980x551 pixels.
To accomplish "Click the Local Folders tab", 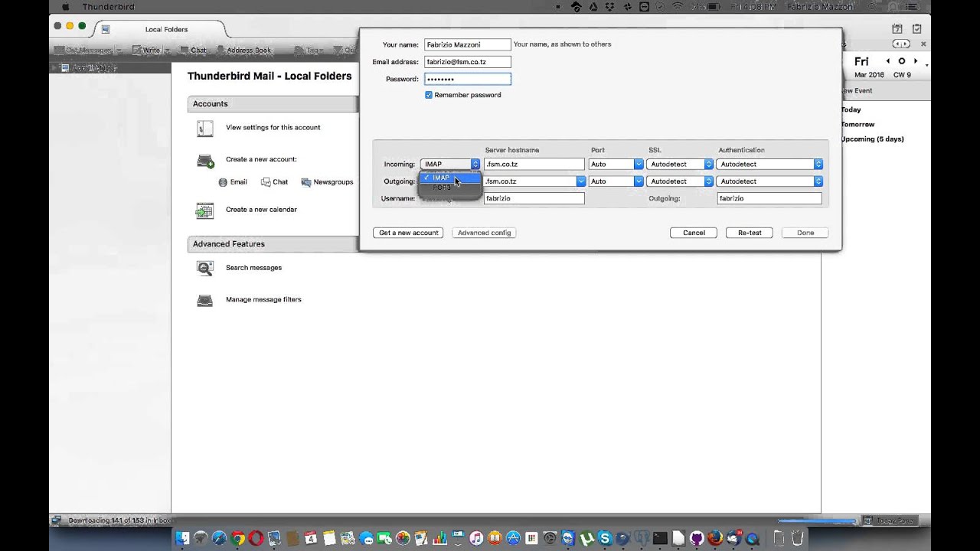I will [161, 29].
